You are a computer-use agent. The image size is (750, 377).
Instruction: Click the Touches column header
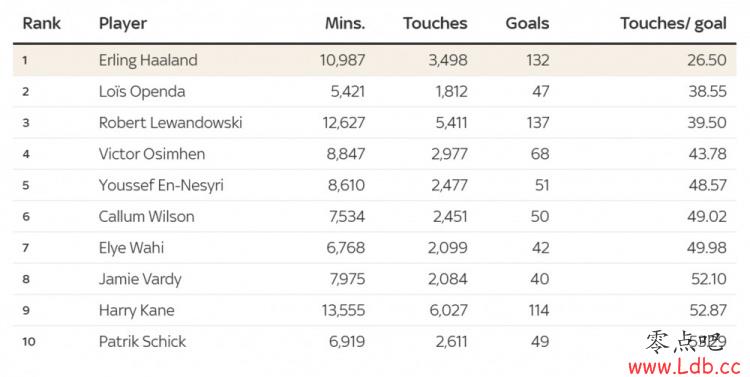click(x=435, y=23)
